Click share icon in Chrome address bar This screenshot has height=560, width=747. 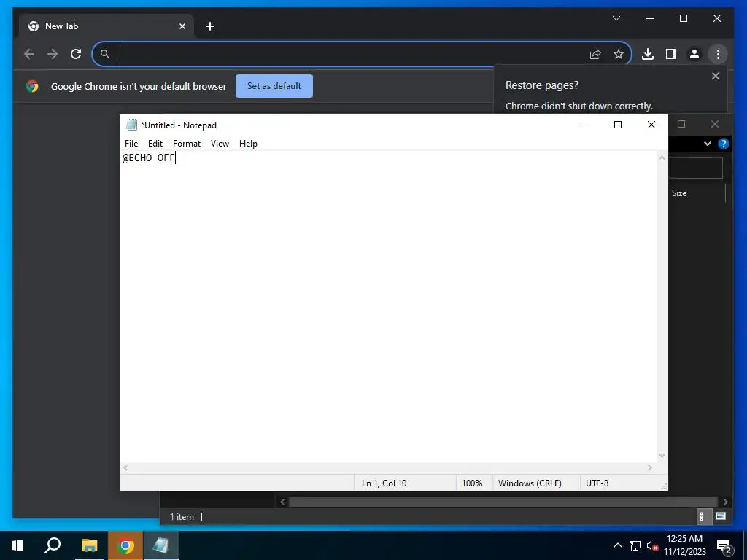[595, 54]
